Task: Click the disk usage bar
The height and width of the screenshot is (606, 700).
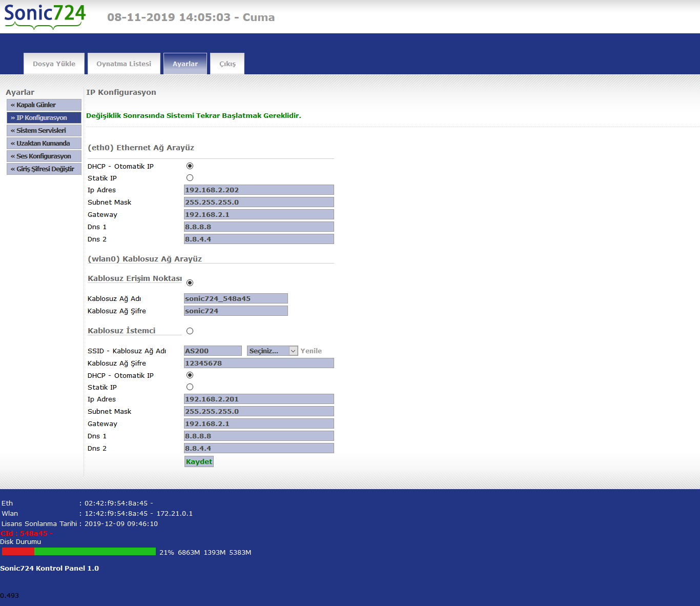Action: 79,551
